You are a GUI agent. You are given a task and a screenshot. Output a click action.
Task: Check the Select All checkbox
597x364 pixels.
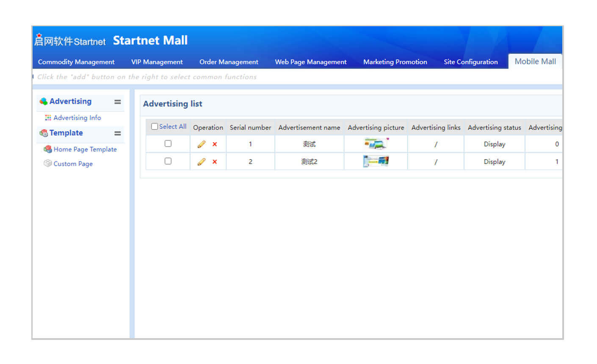pyautogui.click(x=155, y=127)
